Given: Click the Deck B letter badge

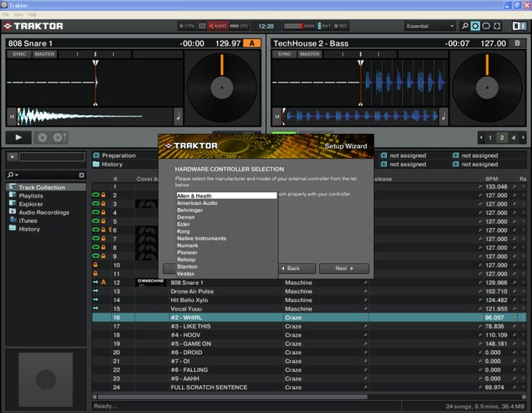Looking at the screenshot, I should pyautogui.click(x=517, y=43).
